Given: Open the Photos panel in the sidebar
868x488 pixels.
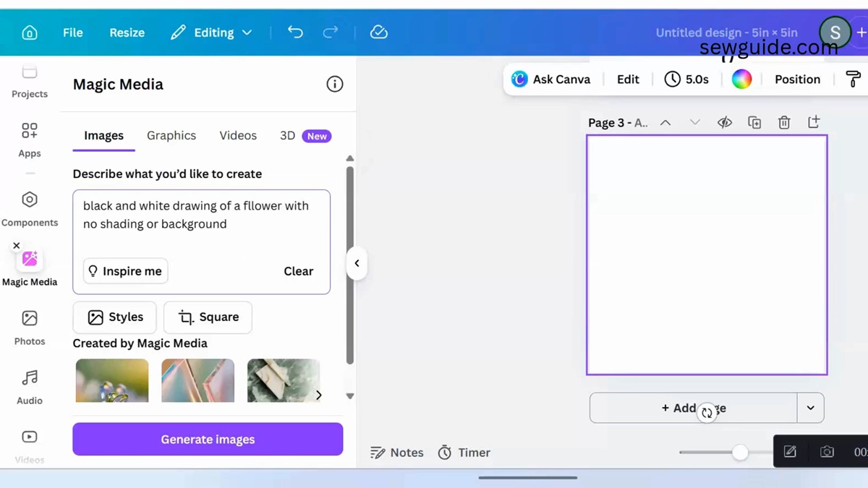Looking at the screenshot, I should (29, 328).
